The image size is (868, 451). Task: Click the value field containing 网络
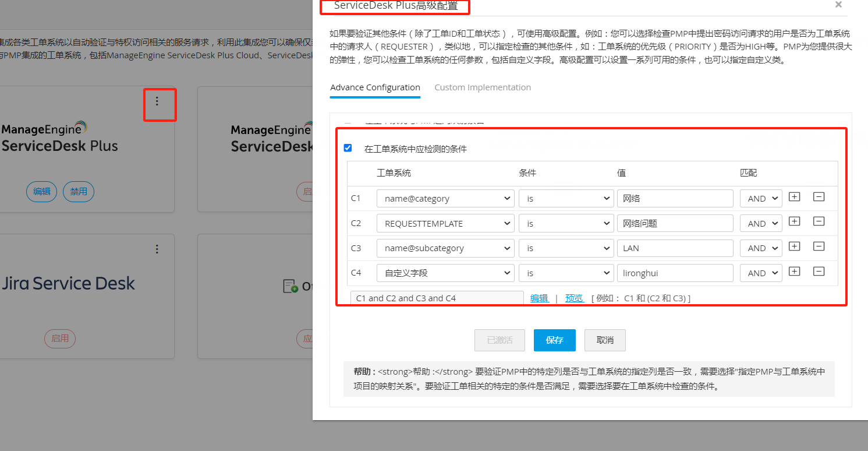(x=675, y=199)
